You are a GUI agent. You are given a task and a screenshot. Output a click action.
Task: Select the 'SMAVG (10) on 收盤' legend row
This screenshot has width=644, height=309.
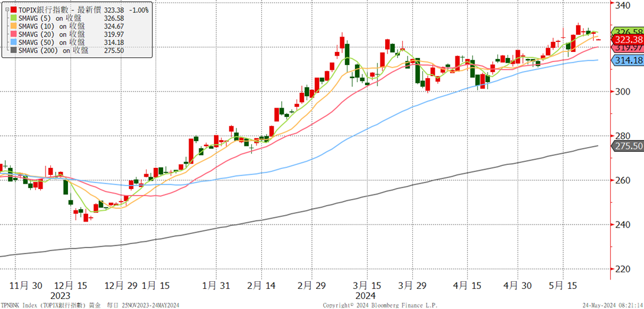pos(52,26)
